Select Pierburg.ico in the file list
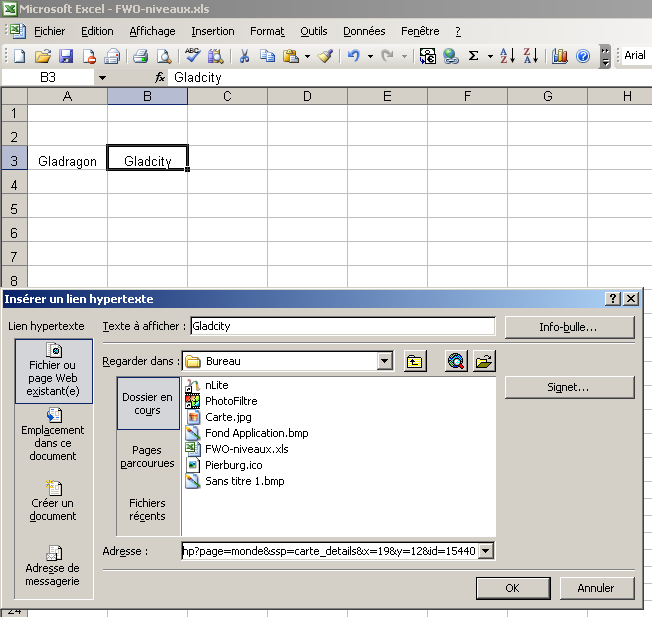 [224, 465]
